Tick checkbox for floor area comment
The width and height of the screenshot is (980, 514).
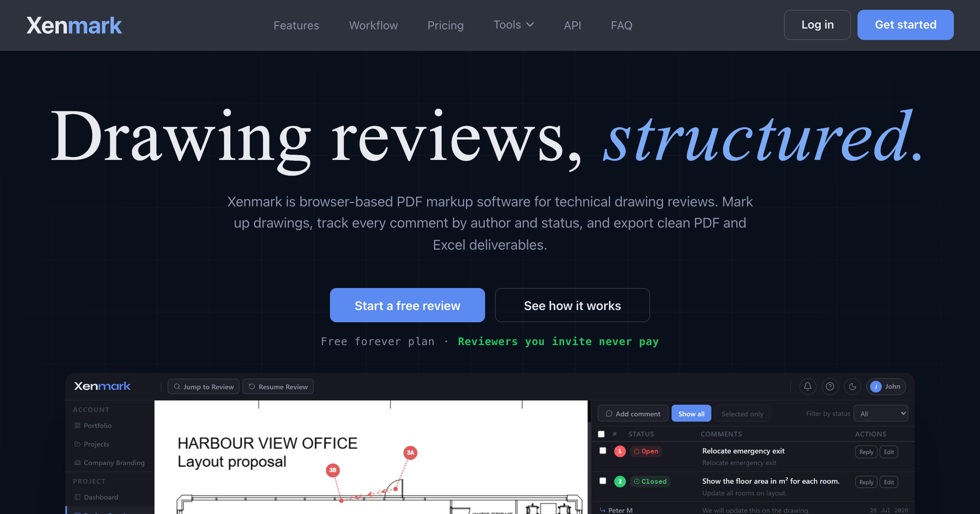pyautogui.click(x=603, y=481)
